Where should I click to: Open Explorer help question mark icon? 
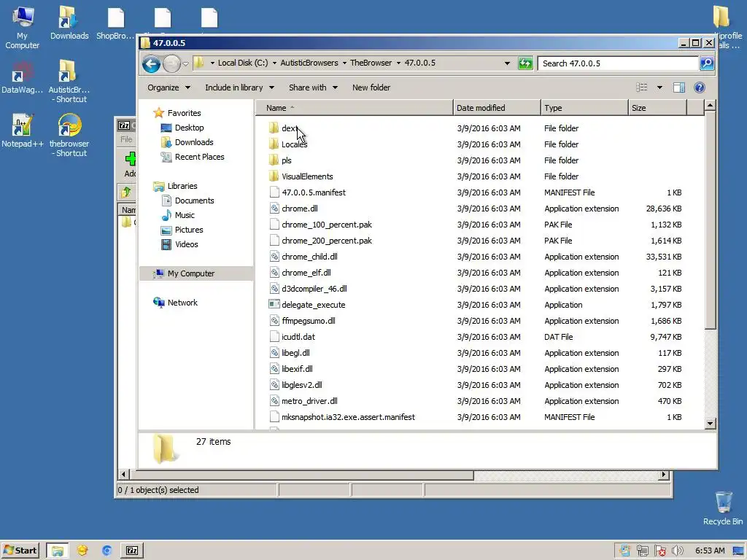pyautogui.click(x=700, y=87)
